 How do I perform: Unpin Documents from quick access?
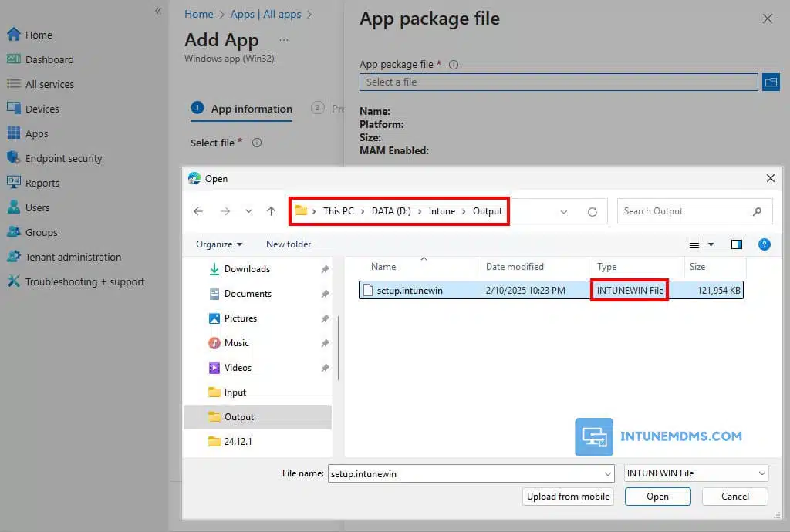(x=326, y=294)
